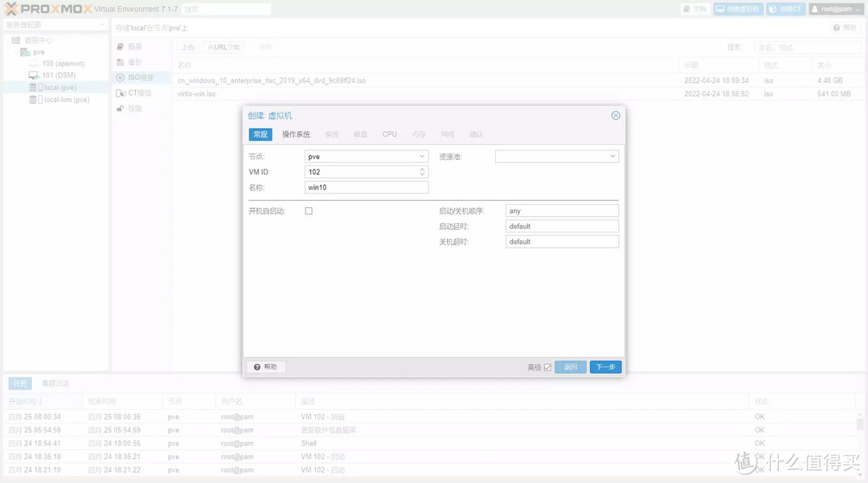Click the local-lvm (pve) storage icon
868x483 pixels.
pos(34,100)
